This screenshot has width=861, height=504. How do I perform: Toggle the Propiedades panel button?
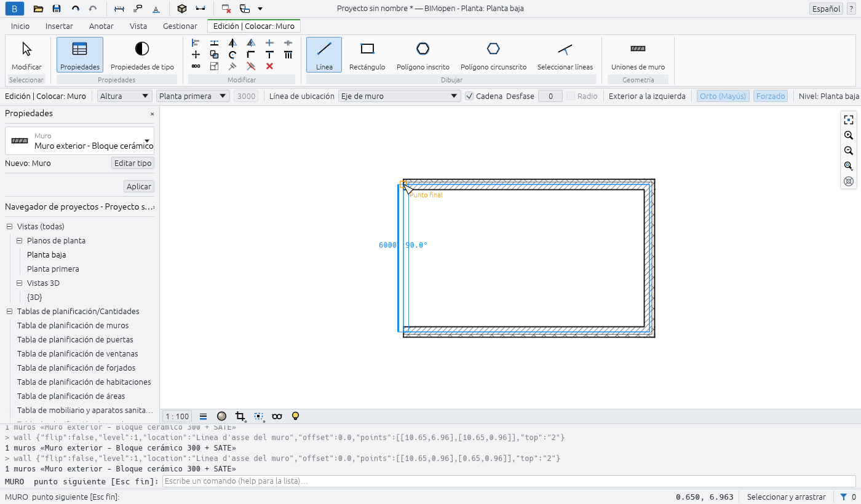click(80, 55)
